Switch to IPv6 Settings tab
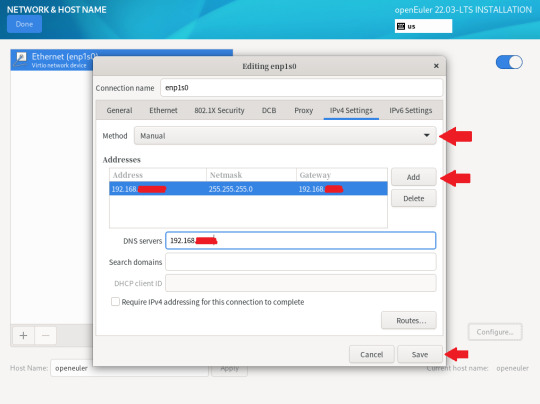Image resolution: width=540 pixels, height=404 pixels. point(411,111)
